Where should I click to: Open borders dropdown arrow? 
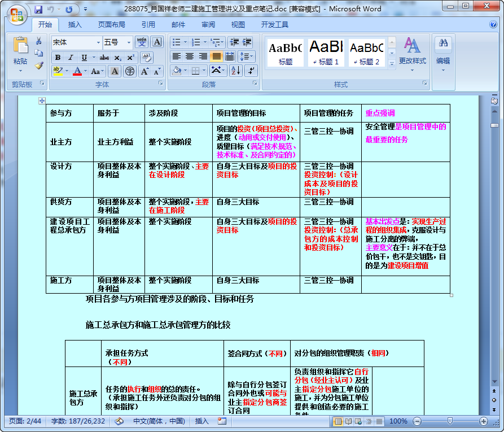(204, 71)
